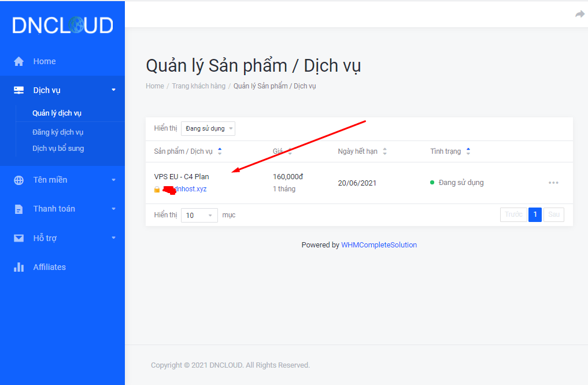Open the WHMCompleteSolution link
This screenshot has width=588, height=385.
pyautogui.click(x=379, y=245)
